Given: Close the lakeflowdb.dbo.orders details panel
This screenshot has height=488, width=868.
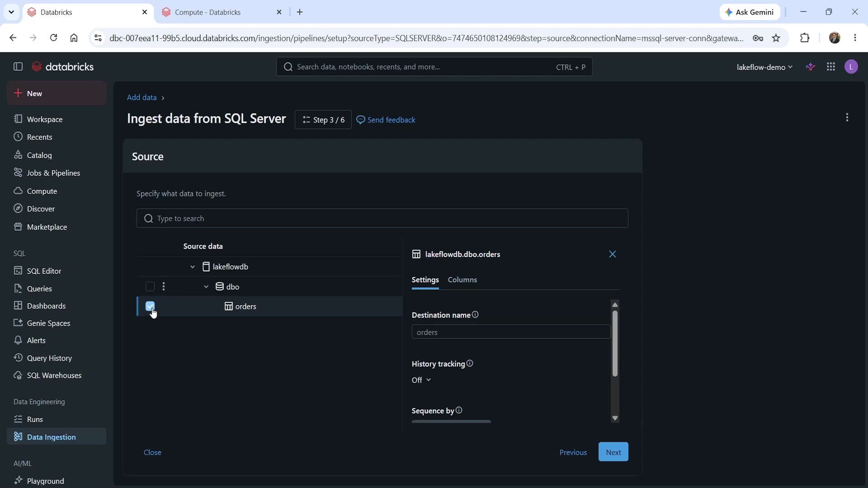Looking at the screenshot, I should pos(613,254).
